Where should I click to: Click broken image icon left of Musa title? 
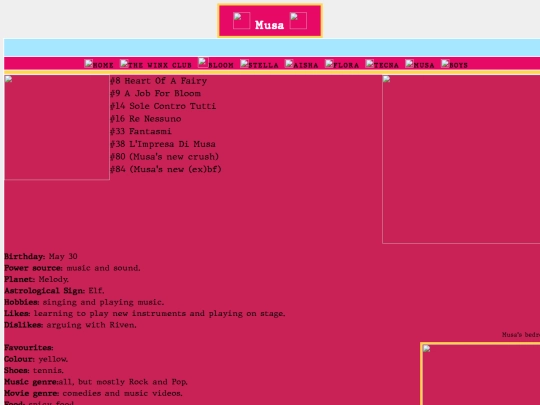[x=241, y=21]
